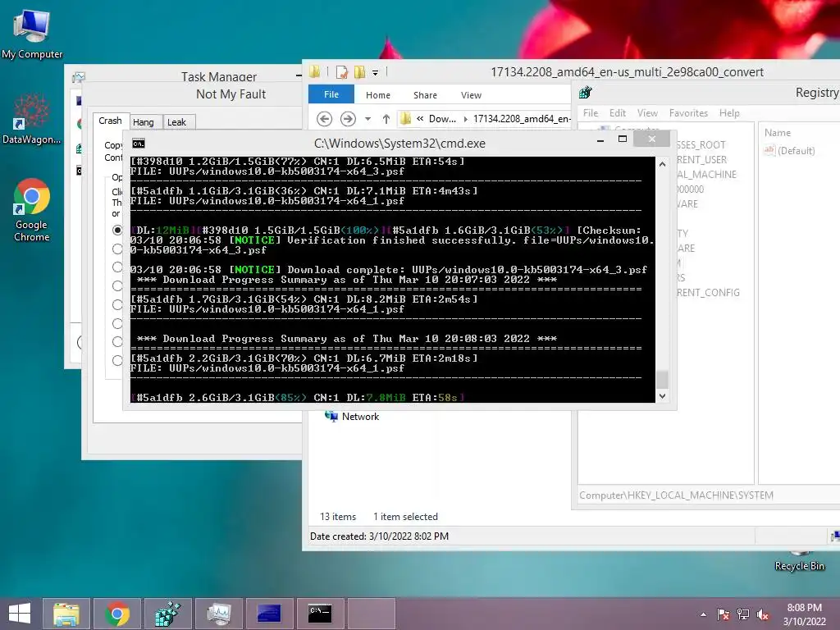This screenshot has height=630, width=840.
Task: Select the HKEY_CURRENT_USER key in the registry tree
Action: pos(702,160)
